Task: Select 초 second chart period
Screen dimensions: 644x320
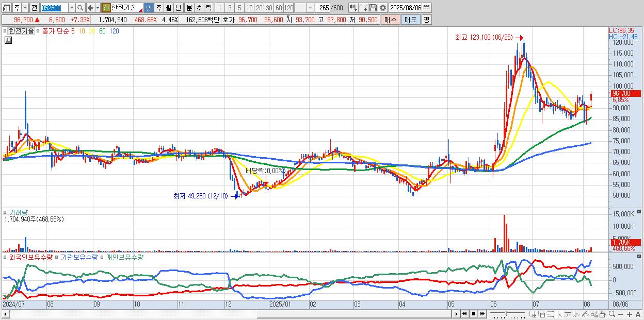Action: (x=199, y=8)
